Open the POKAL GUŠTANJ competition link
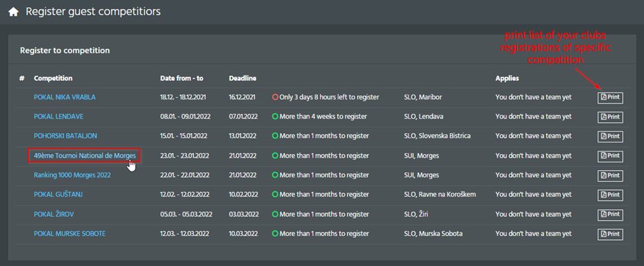The image size is (644, 266). (58, 195)
